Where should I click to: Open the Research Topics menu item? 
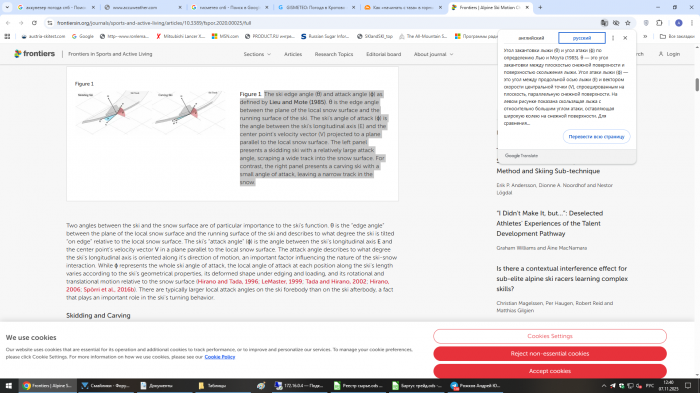pos(333,54)
